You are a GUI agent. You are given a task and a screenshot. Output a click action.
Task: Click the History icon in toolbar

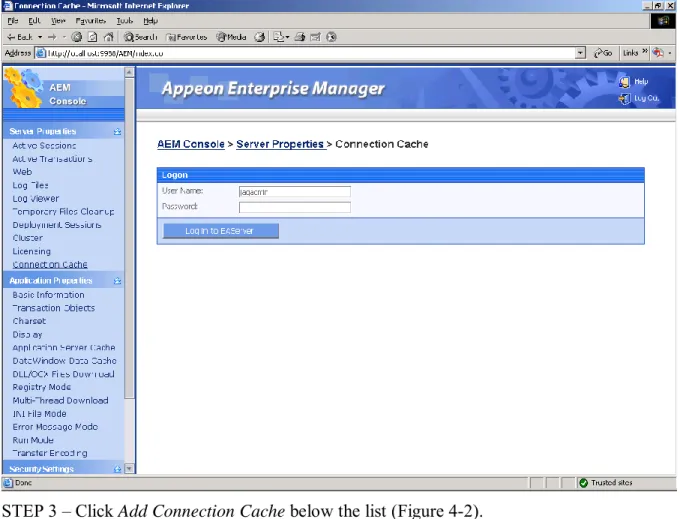(260, 37)
